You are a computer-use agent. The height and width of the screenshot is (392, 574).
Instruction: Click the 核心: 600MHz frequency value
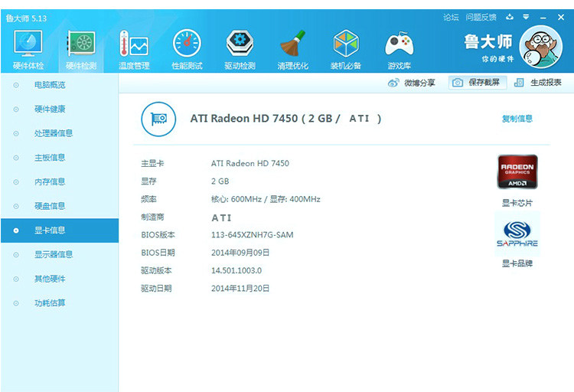coord(236,199)
